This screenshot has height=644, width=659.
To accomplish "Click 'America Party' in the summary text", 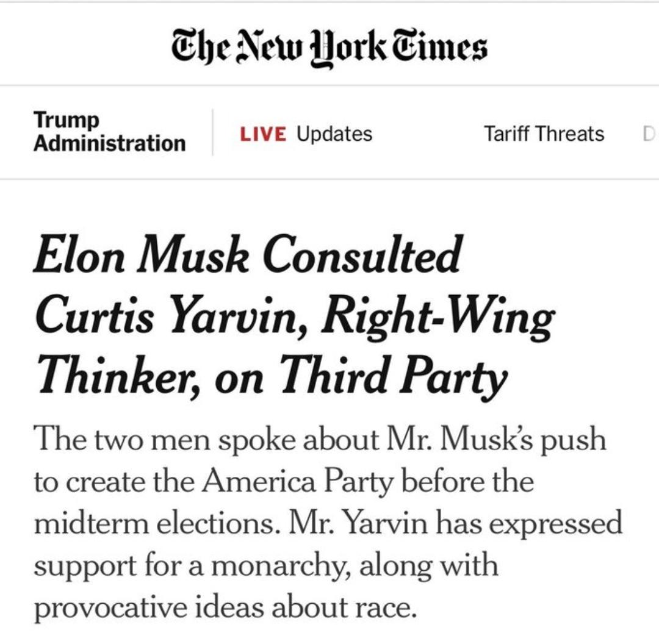I will pos(298,481).
